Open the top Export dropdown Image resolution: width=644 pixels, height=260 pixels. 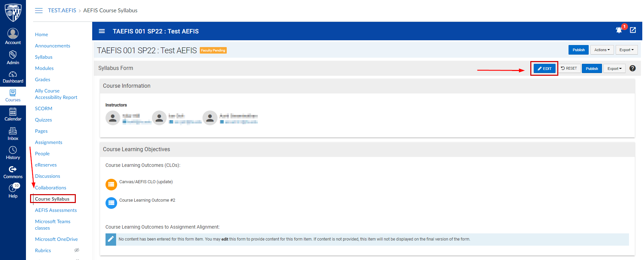click(627, 50)
